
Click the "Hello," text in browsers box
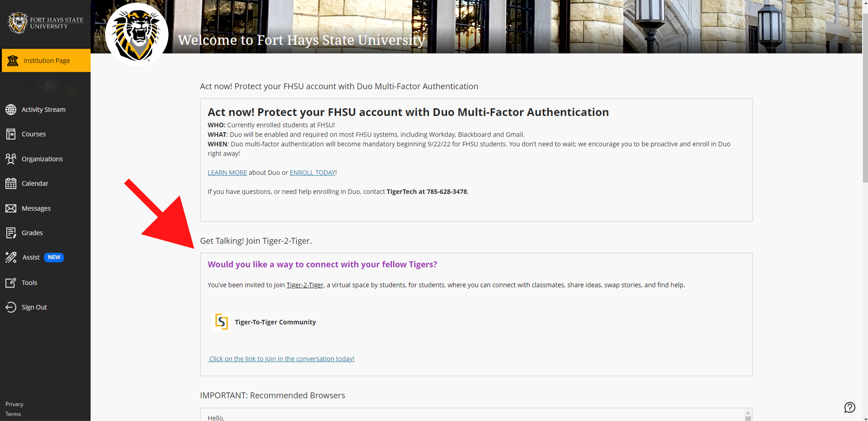pos(216,418)
